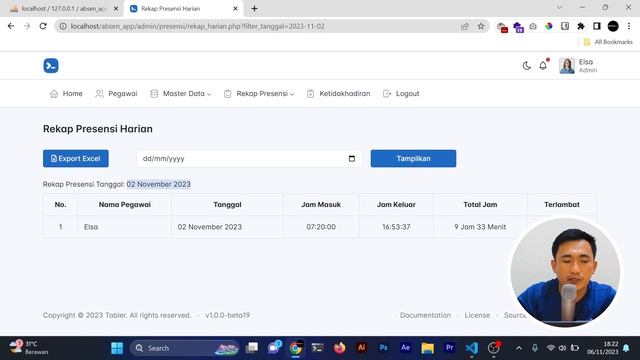Click the Tampilkan button

pyautogui.click(x=413, y=158)
